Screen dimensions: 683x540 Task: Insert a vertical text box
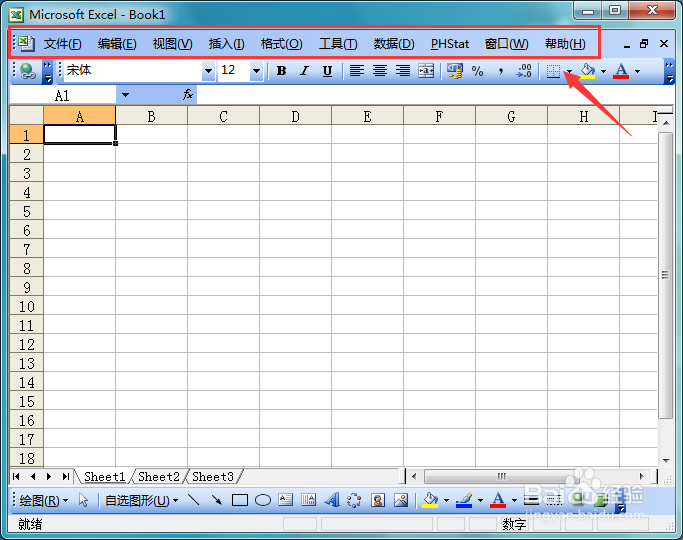coord(308,500)
